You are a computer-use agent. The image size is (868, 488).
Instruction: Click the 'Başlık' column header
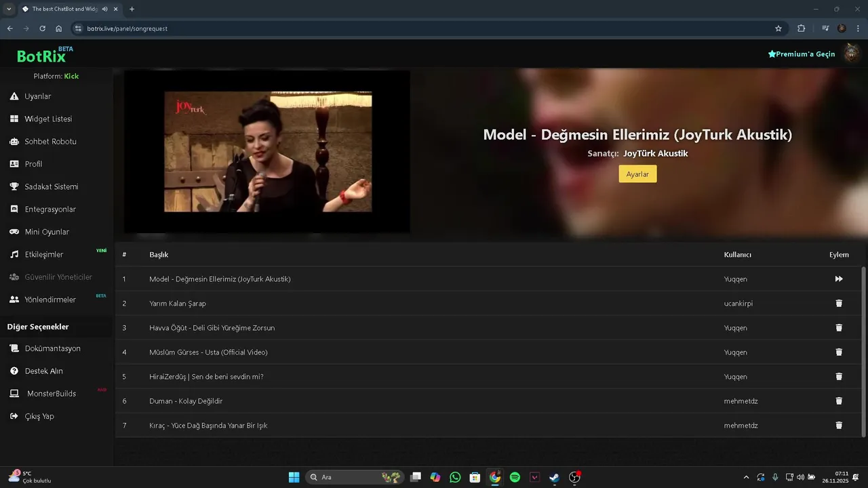pyautogui.click(x=159, y=255)
